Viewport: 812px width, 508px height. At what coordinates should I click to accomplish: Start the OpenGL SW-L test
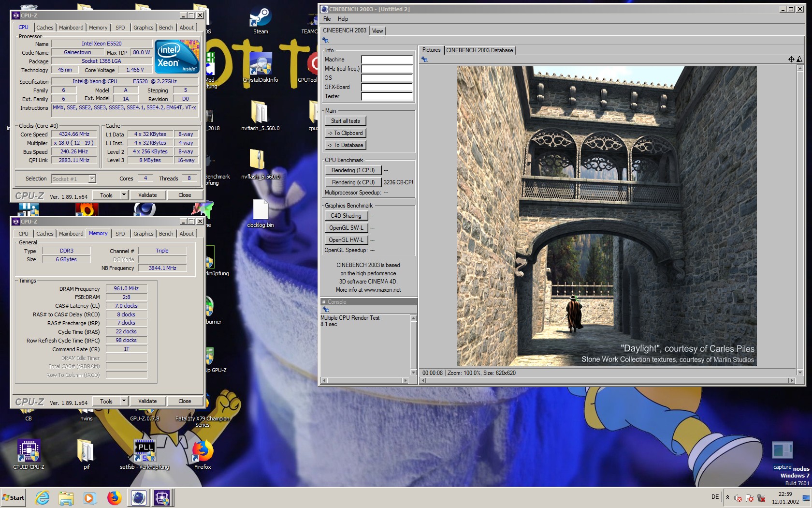tap(346, 228)
